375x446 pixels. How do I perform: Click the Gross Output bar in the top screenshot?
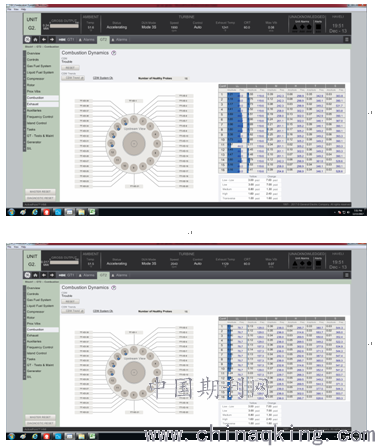[64, 26]
